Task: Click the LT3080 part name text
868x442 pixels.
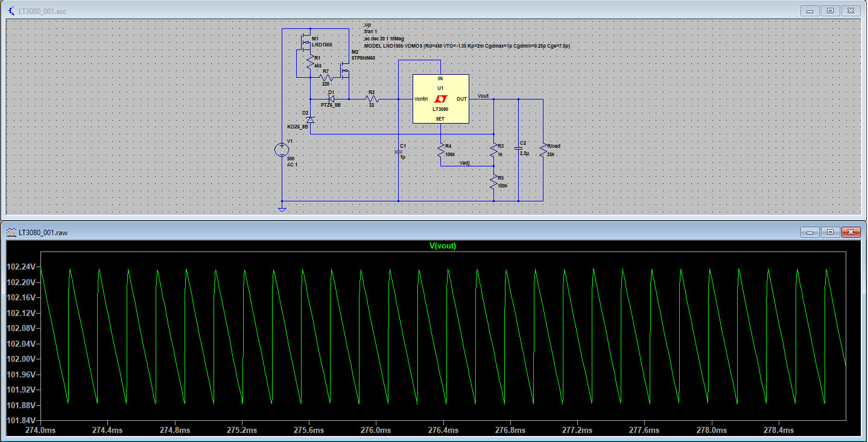Action: (440, 109)
